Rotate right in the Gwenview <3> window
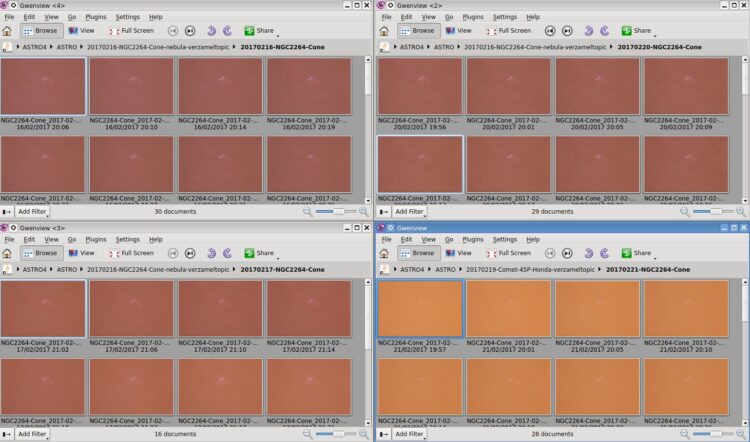750x442 pixels. pos(228,253)
